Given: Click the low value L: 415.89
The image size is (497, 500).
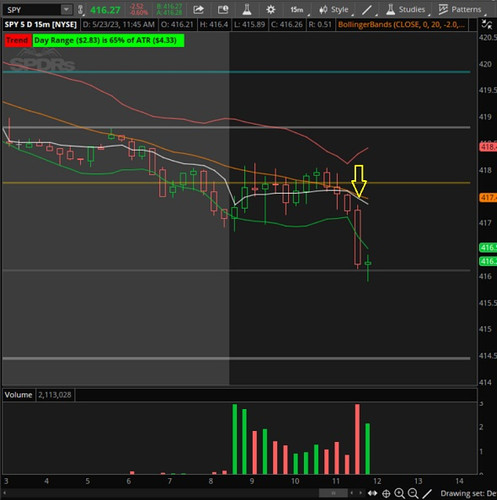Looking at the screenshot, I should point(249,25).
